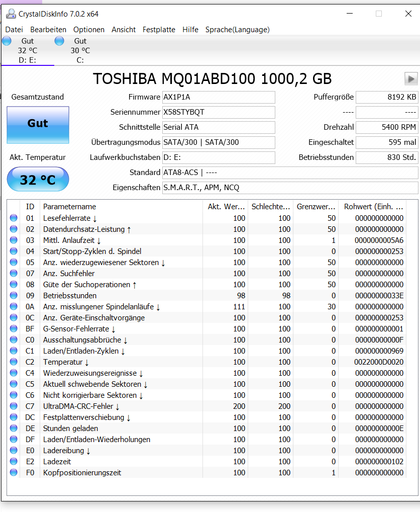The height and width of the screenshot is (512, 420).
Task: Click status icon for misslungener Spindelanläufe row
Action: click(x=14, y=307)
